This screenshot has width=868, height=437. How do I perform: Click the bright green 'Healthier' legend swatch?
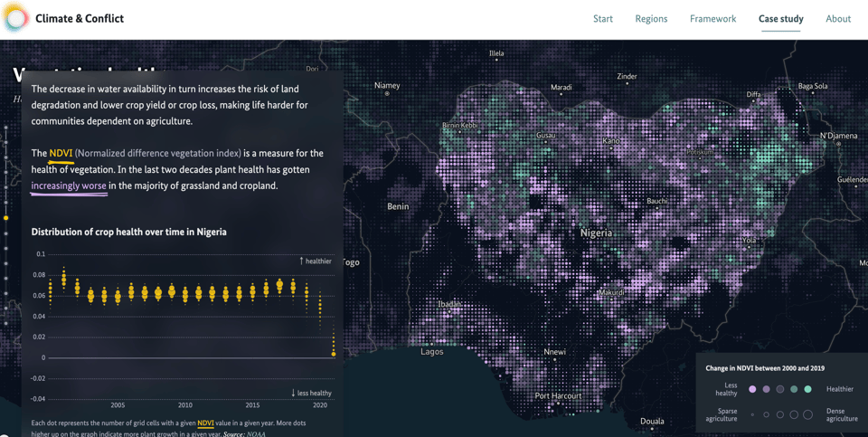click(x=807, y=389)
